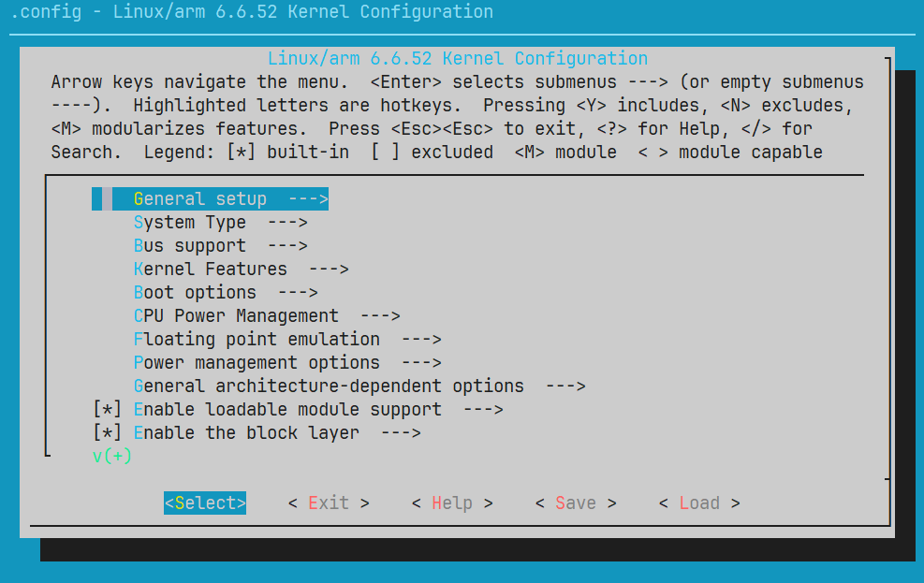Viewport: 924px width, 583px height.
Task: Choose the Kernel Features entry
Action: pos(211,270)
